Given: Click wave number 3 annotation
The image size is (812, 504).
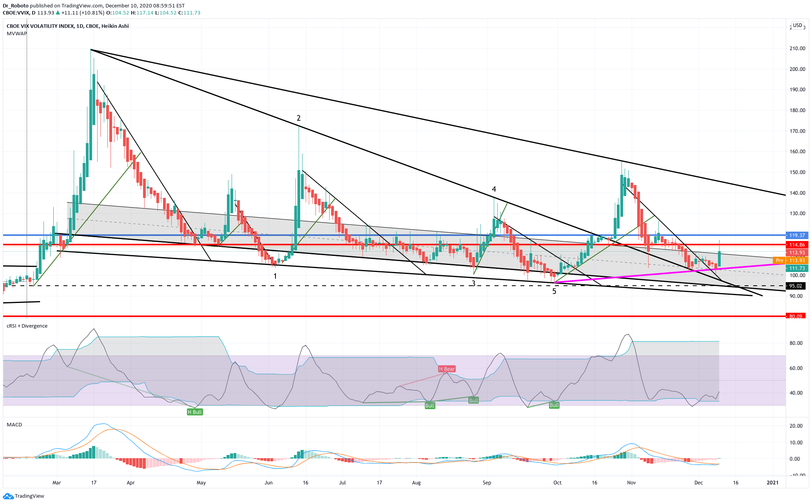Looking at the screenshot, I should point(473,283).
